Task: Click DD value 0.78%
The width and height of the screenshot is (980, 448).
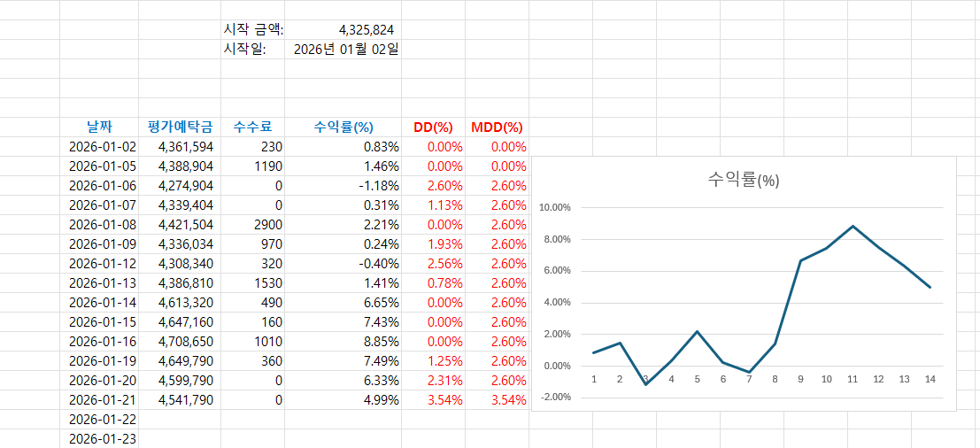Action: [x=445, y=283]
